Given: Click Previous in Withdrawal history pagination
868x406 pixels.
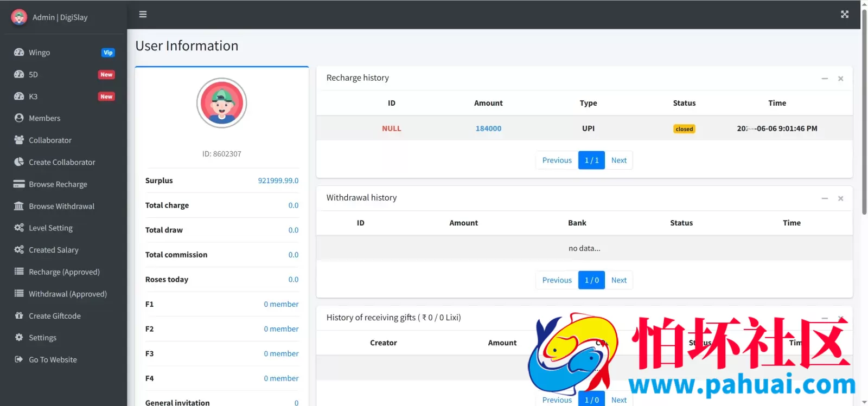Looking at the screenshot, I should click(x=557, y=280).
